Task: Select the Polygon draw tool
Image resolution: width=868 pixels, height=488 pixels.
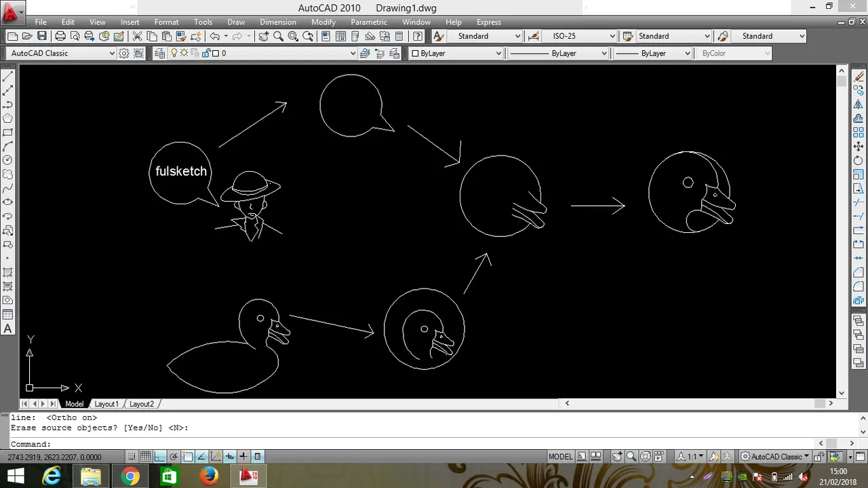Action: tap(8, 119)
